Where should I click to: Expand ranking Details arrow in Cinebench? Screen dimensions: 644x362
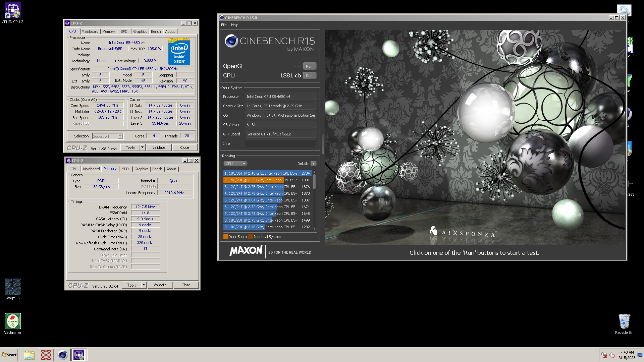[x=314, y=164]
